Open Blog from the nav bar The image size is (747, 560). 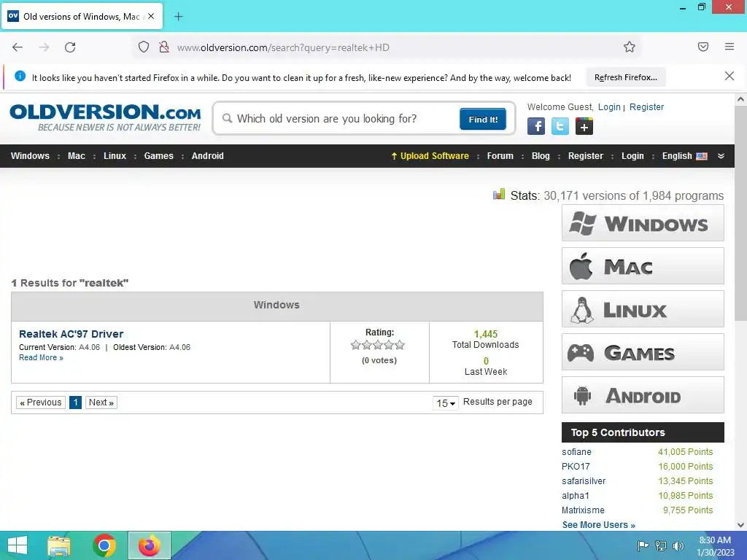[x=541, y=156]
